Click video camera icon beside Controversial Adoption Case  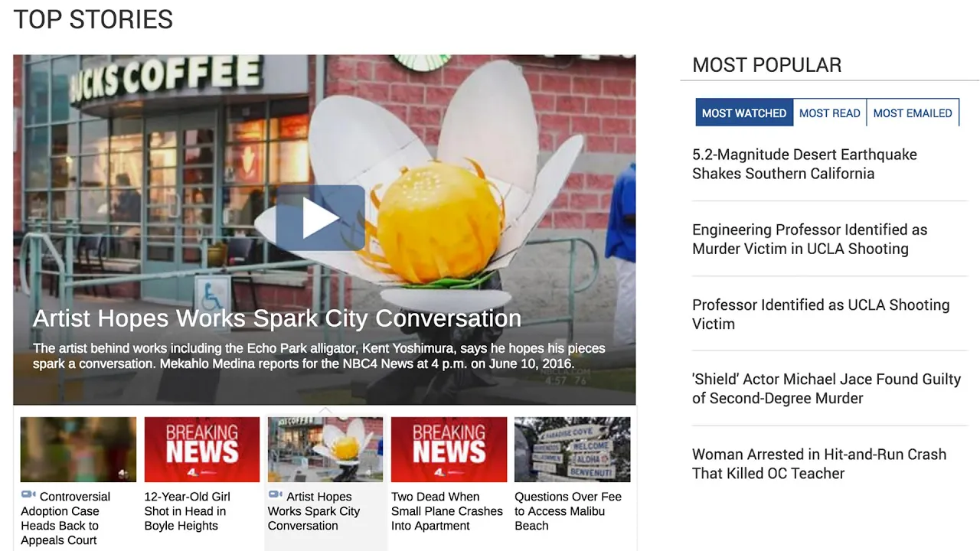click(28, 495)
